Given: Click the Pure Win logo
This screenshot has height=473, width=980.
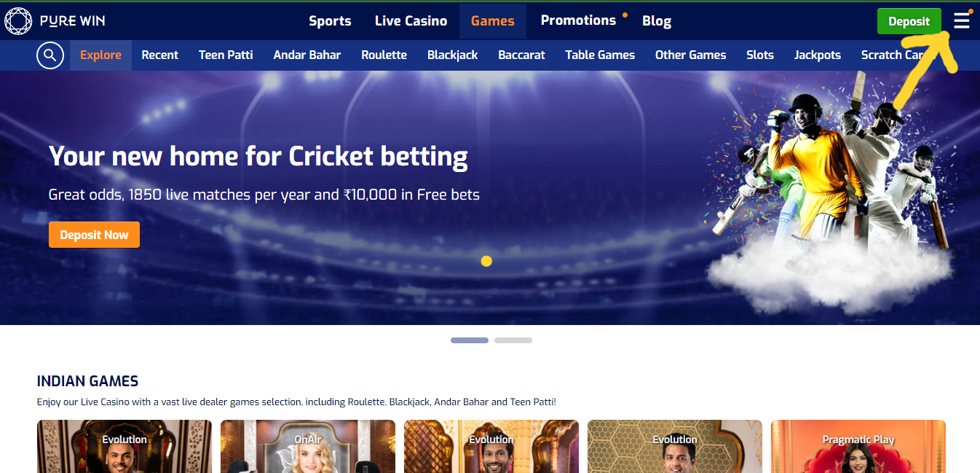Looking at the screenshot, I should point(55,20).
